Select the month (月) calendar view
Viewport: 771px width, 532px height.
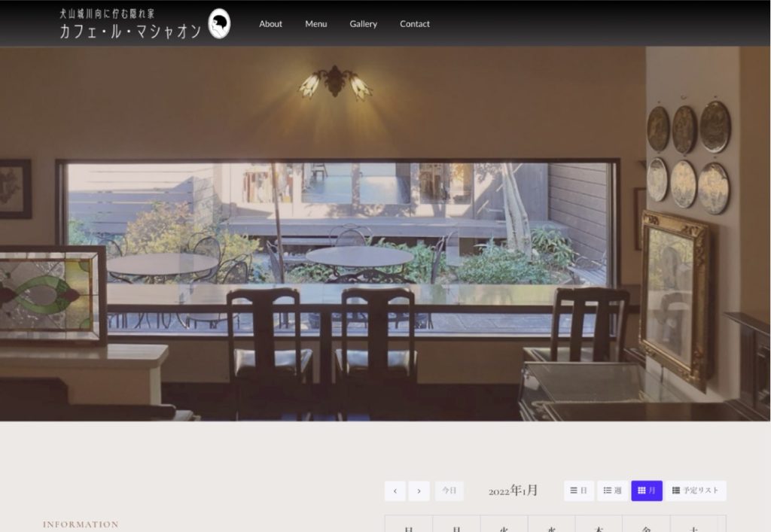coord(647,491)
